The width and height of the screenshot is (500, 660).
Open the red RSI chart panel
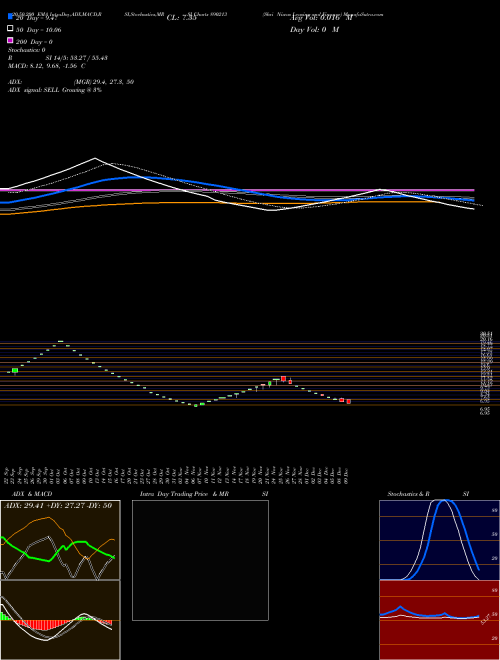coord(439,620)
